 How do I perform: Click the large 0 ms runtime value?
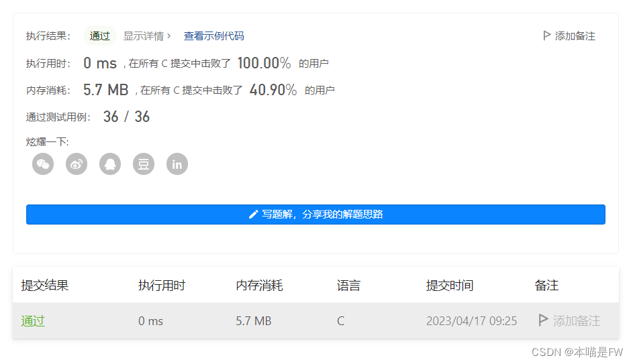pos(100,63)
